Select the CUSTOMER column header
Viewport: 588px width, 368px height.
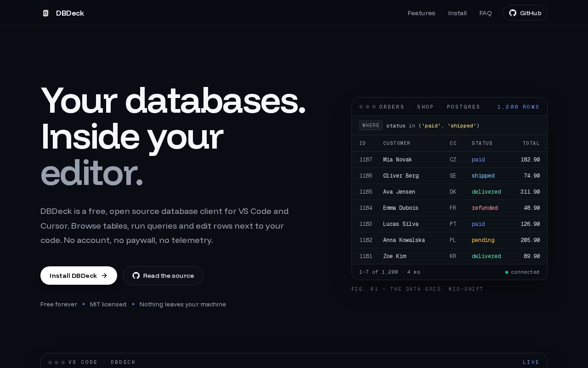pos(397,143)
